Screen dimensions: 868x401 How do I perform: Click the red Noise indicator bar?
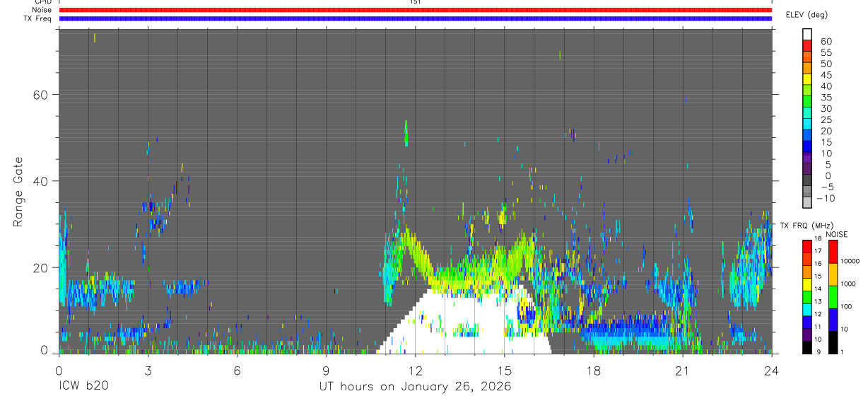(x=416, y=10)
